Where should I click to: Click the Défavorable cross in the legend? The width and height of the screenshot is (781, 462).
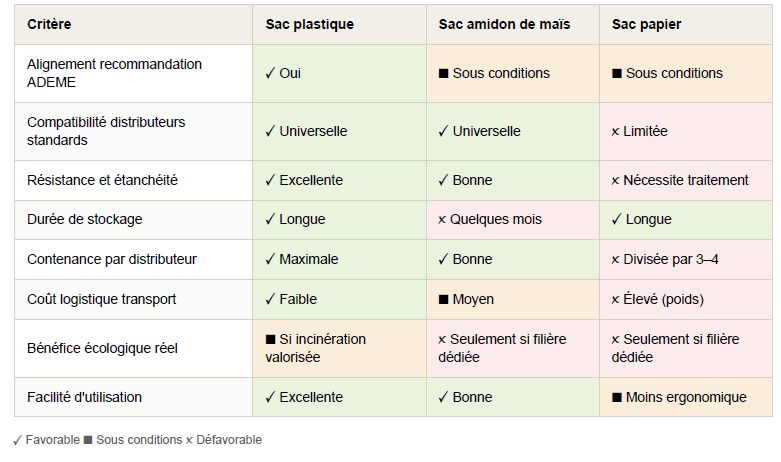pos(189,440)
